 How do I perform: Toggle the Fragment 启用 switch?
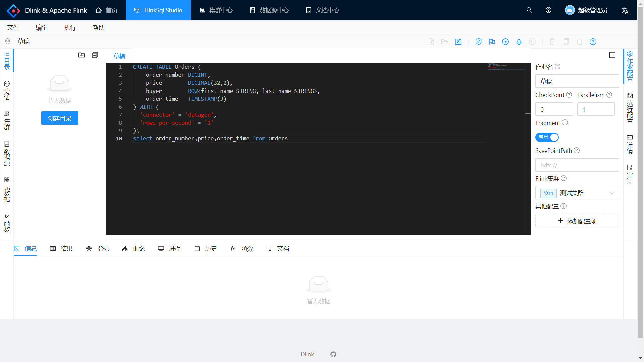(x=547, y=137)
